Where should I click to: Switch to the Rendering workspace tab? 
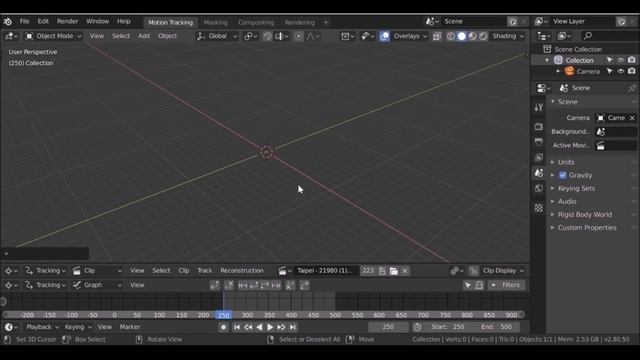click(300, 22)
